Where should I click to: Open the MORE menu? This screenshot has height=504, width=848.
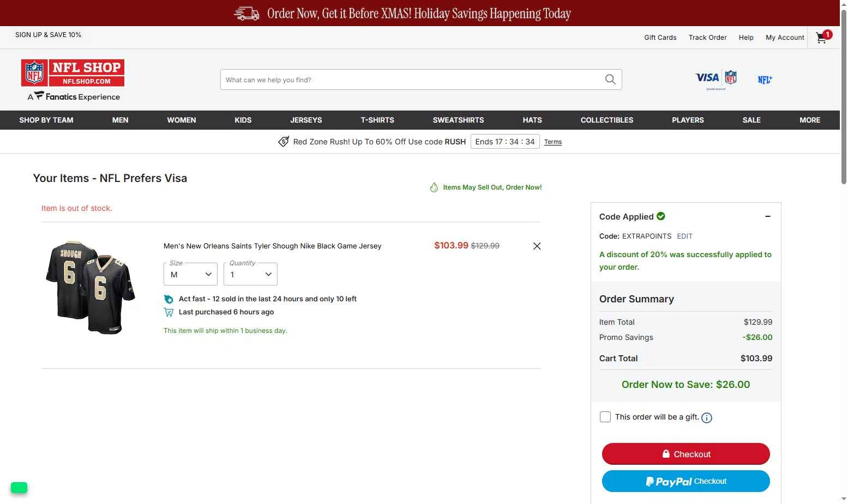810,120
